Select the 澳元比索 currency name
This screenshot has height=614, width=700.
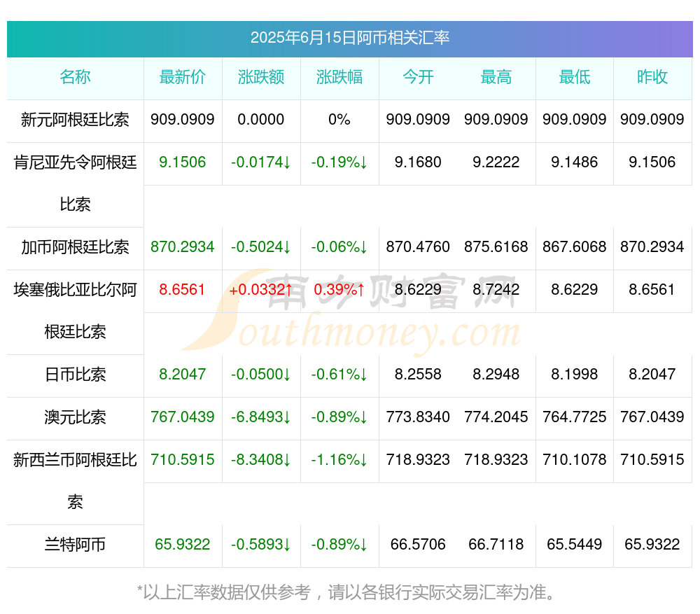(x=75, y=417)
